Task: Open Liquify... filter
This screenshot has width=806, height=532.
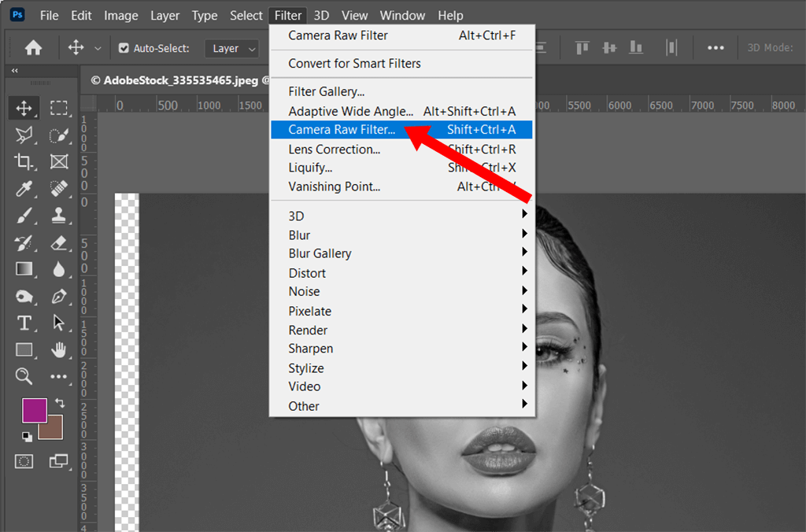Action: pos(402,168)
